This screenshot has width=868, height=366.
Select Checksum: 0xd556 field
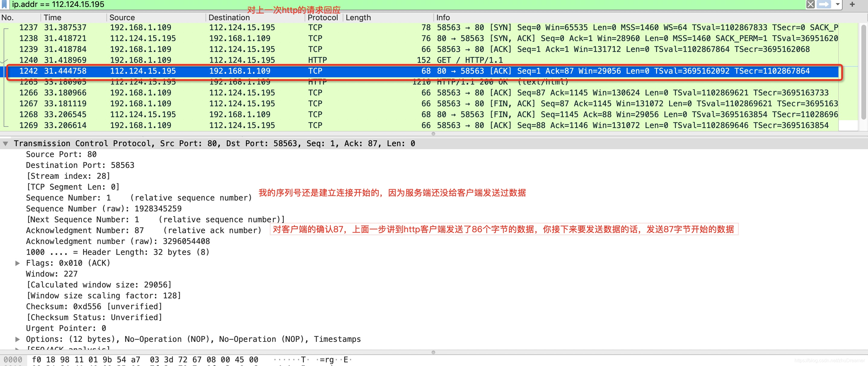click(x=94, y=307)
